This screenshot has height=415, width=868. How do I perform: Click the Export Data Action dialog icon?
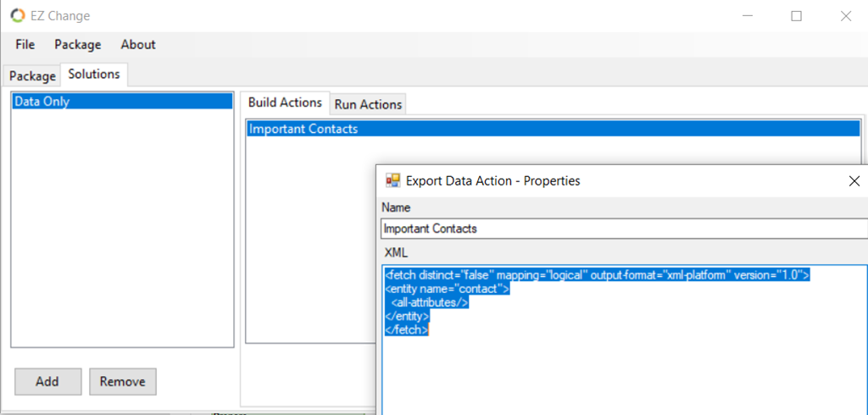pyautogui.click(x=392, y=180)
